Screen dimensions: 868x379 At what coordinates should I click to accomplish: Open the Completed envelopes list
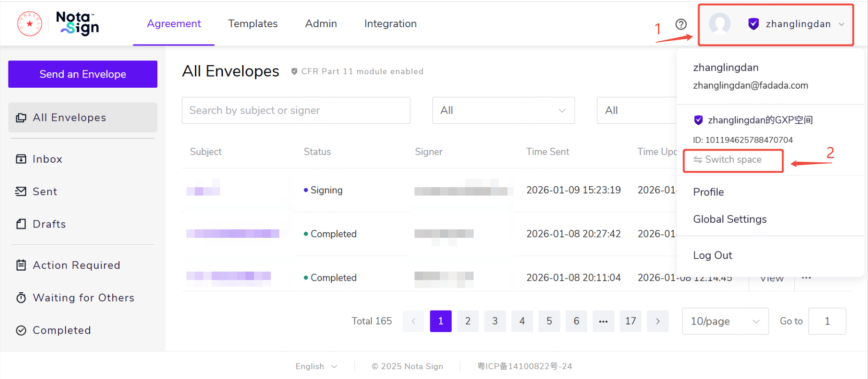pyautogui.click(x=61, y=330)
